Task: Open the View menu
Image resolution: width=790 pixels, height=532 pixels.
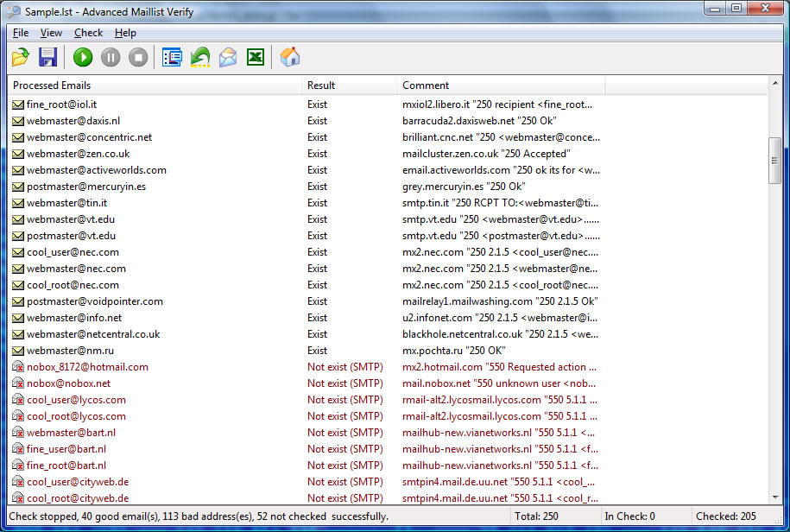Action: [51, 33]
